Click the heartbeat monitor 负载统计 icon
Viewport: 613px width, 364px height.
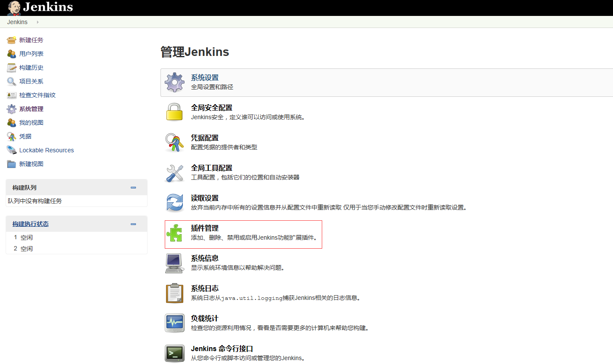[175, 323]
